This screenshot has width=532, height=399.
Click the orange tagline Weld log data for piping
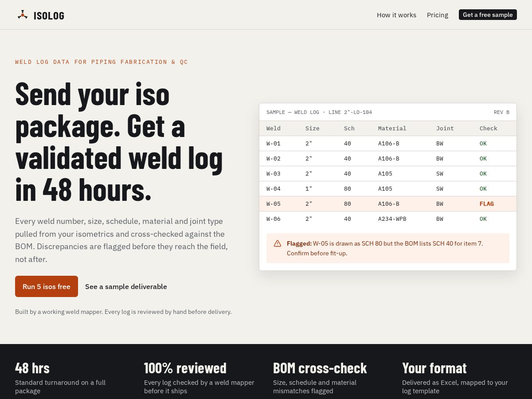click(x=102, y=62)
